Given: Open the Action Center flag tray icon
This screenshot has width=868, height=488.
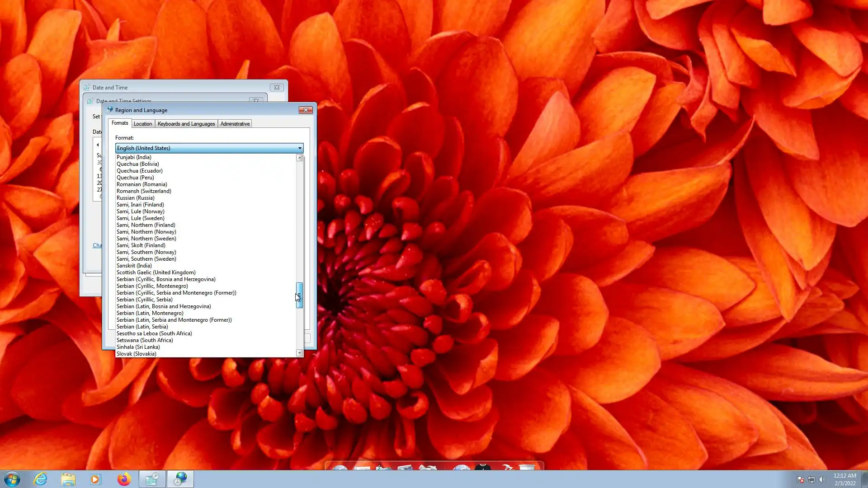Looking at the screenshot, I should (x=801, y=479).
